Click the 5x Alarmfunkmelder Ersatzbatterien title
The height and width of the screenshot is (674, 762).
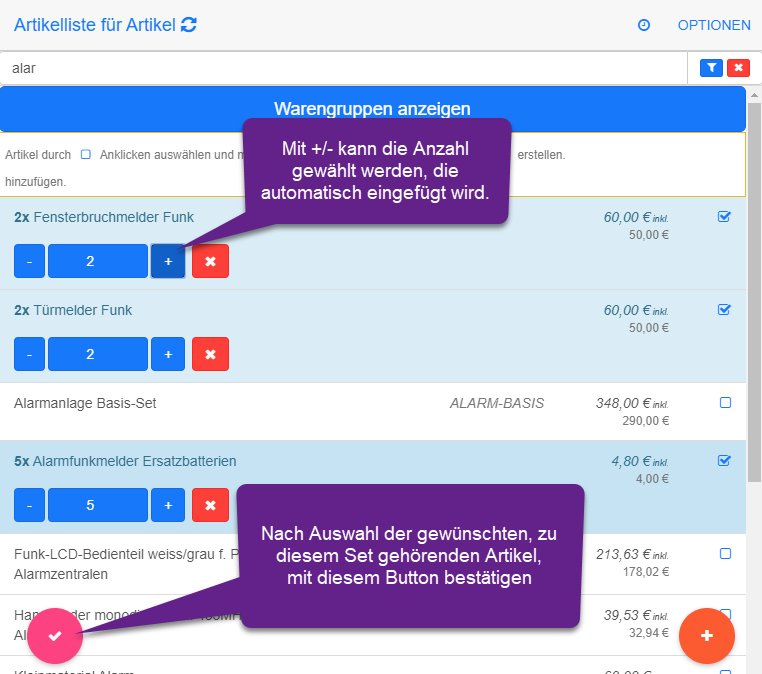[x=125, y=461]
